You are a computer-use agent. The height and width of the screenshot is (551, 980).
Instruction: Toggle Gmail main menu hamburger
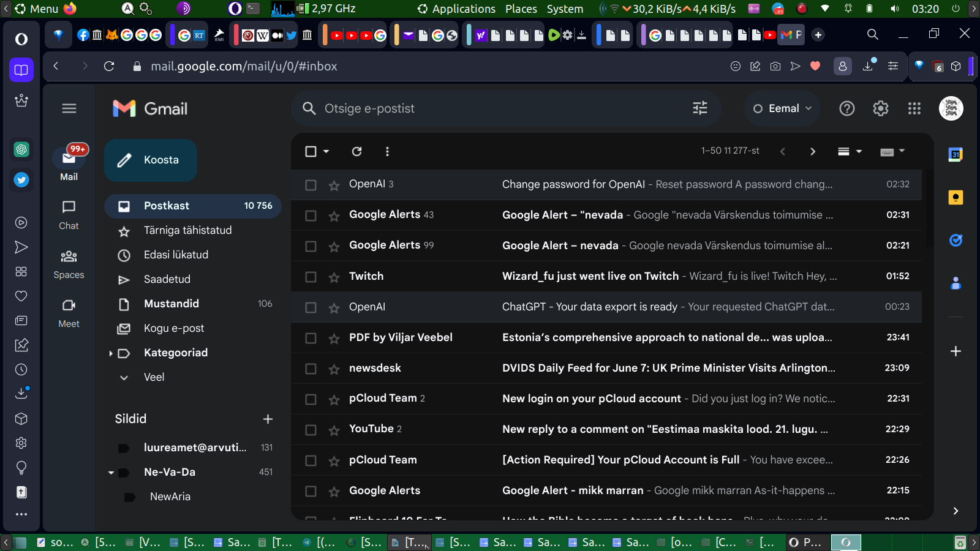coord(69,108)
